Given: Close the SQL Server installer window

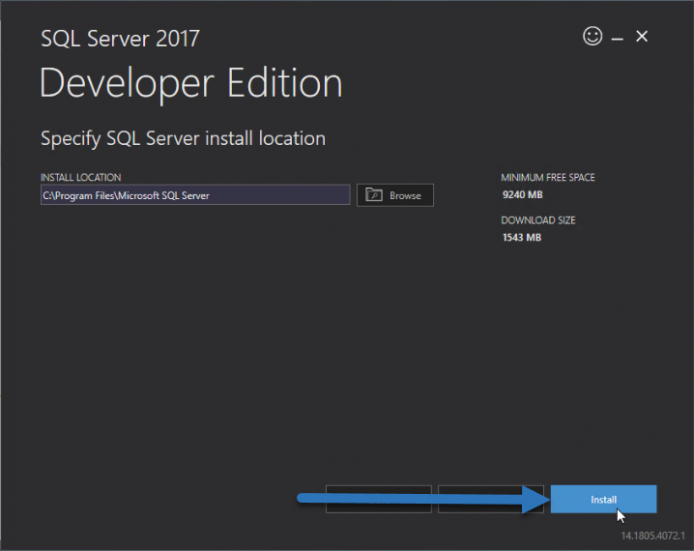Looking at the screenshot, I should coord(642,36).
